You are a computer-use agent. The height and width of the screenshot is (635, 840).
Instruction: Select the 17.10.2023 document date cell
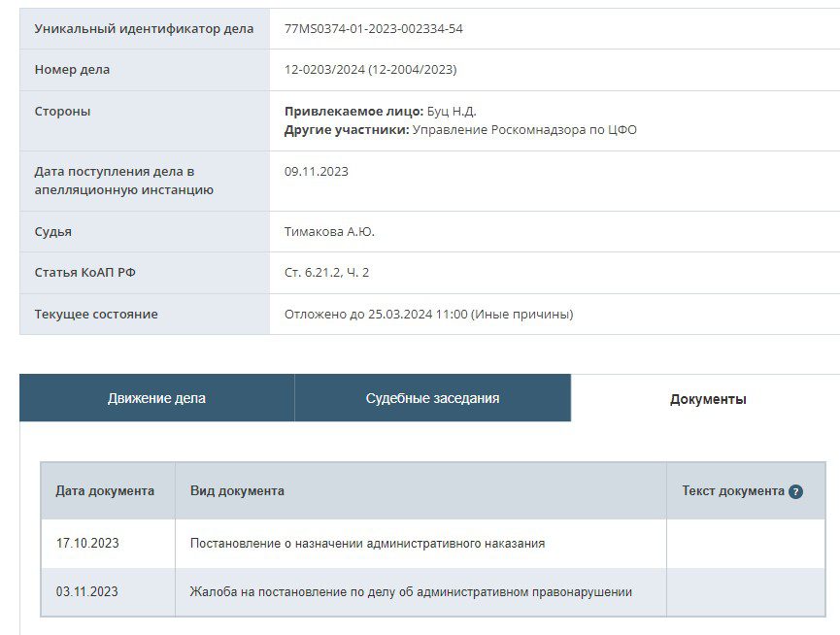pyautogui.click(x=87, y=543)
